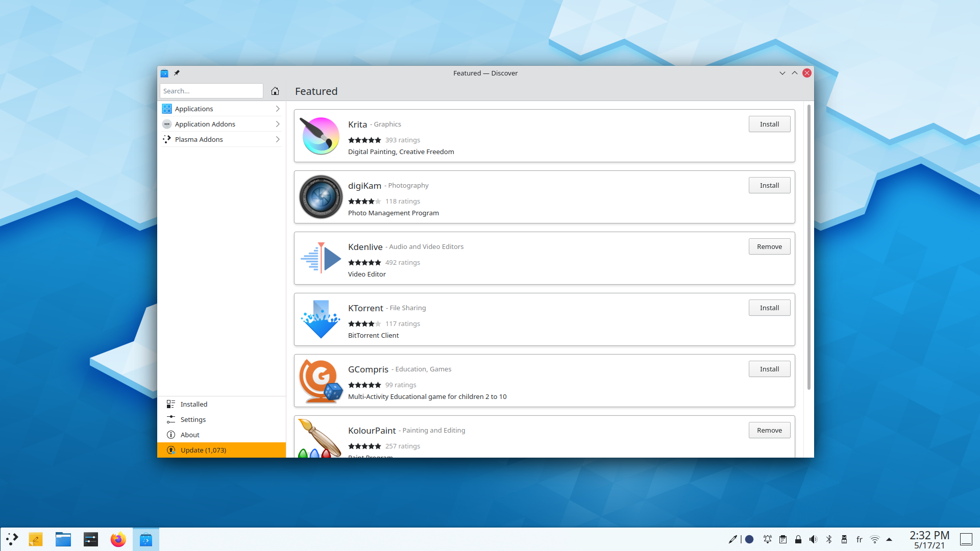Open About in the sidebar
This screenshot has height=551, width=980.
222,435
